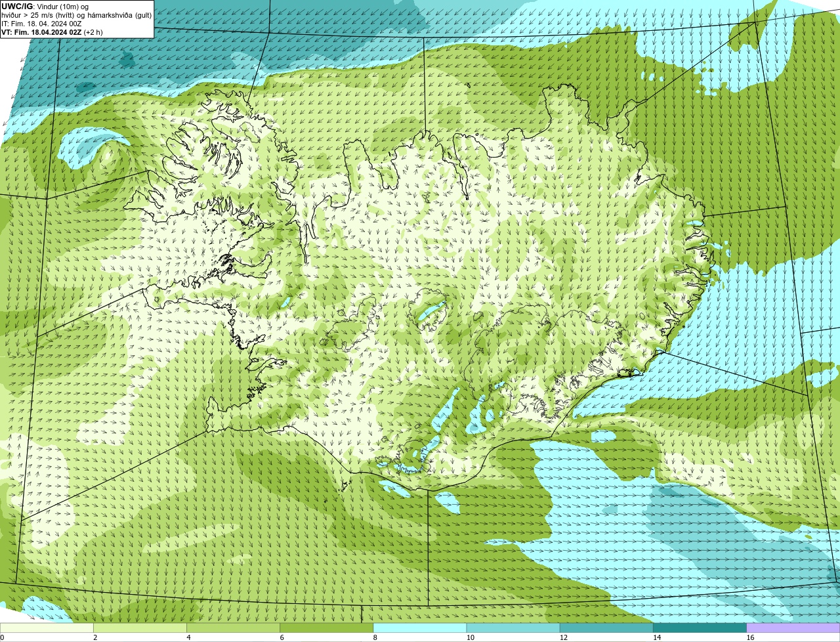This screenshot has height=642, width=840.
Task: Click the title line "UWC/IG: Vindur (10m) og"
Action: (x=45, y=6)
